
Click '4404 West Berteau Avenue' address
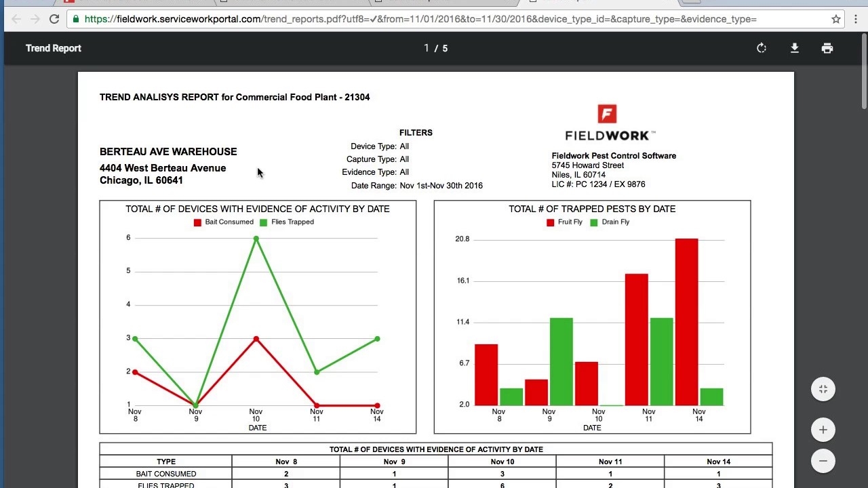[x=163, y=168]
